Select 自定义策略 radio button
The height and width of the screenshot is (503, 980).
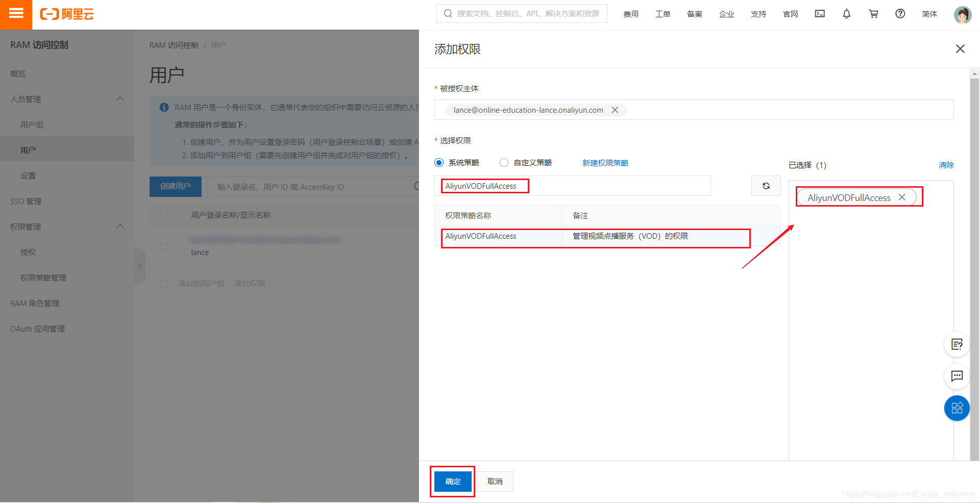(x=504, y=162)
